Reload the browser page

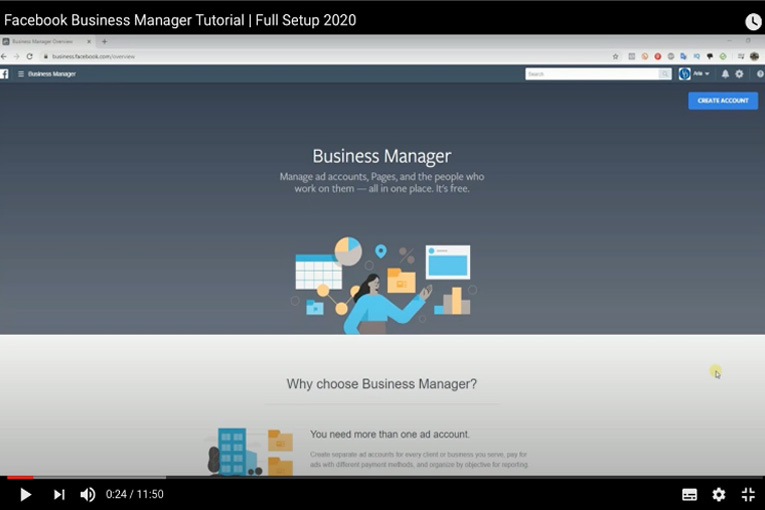[29, 57]
